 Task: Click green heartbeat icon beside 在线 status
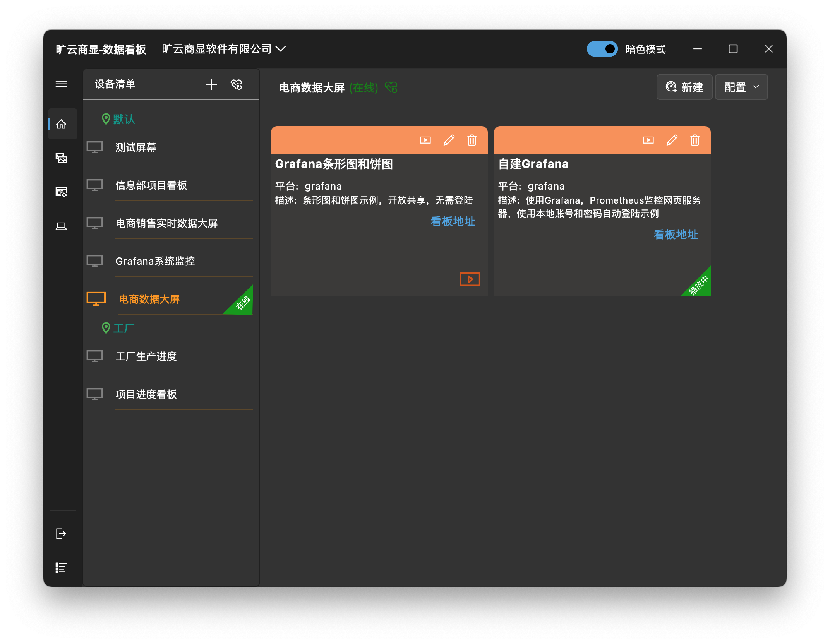point(391,87)
